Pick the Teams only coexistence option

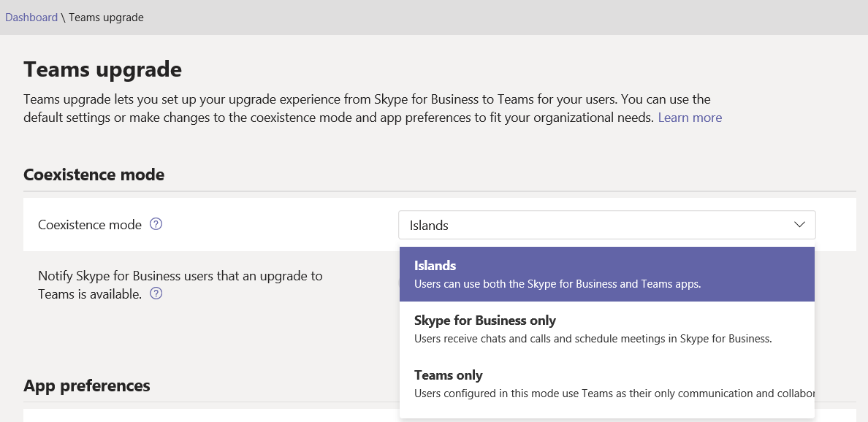(449, 375)
